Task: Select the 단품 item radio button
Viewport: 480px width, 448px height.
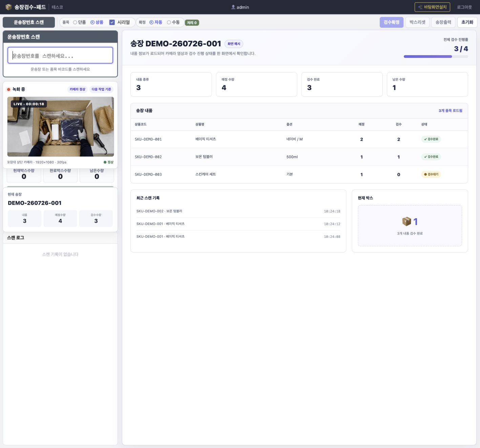Action: coord(75,22)
